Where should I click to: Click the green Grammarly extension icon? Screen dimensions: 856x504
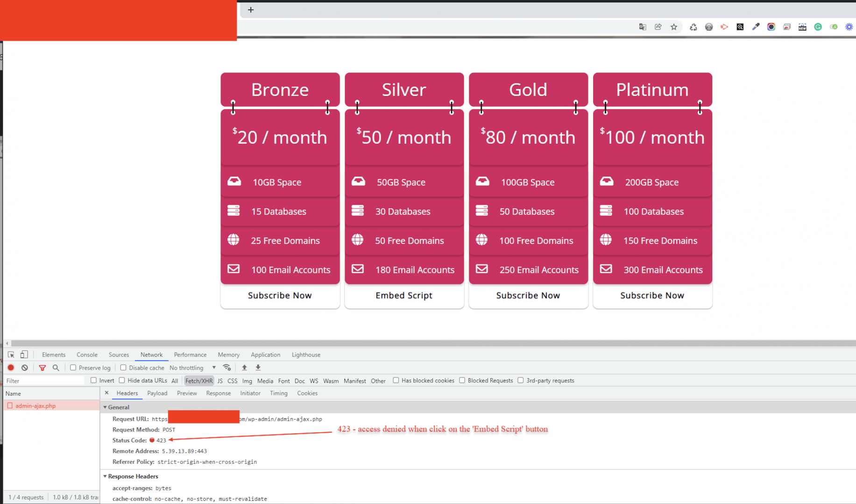tap(818, 27)
